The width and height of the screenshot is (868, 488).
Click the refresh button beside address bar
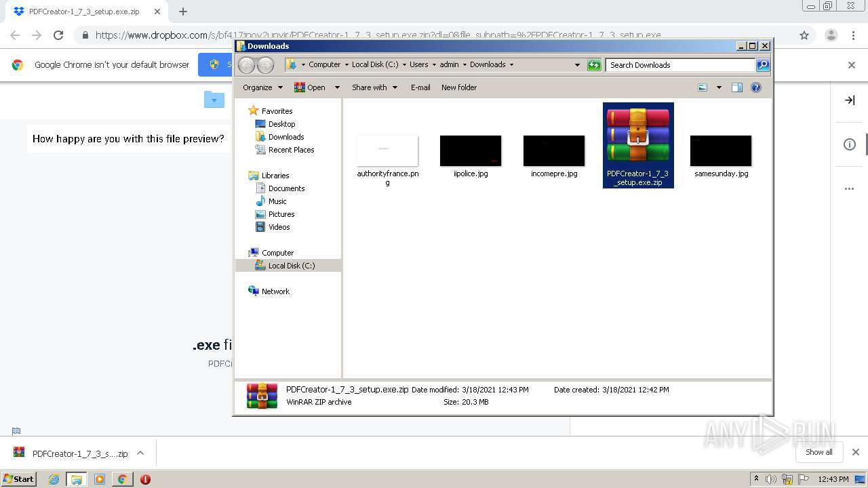[x=594, y=65]
